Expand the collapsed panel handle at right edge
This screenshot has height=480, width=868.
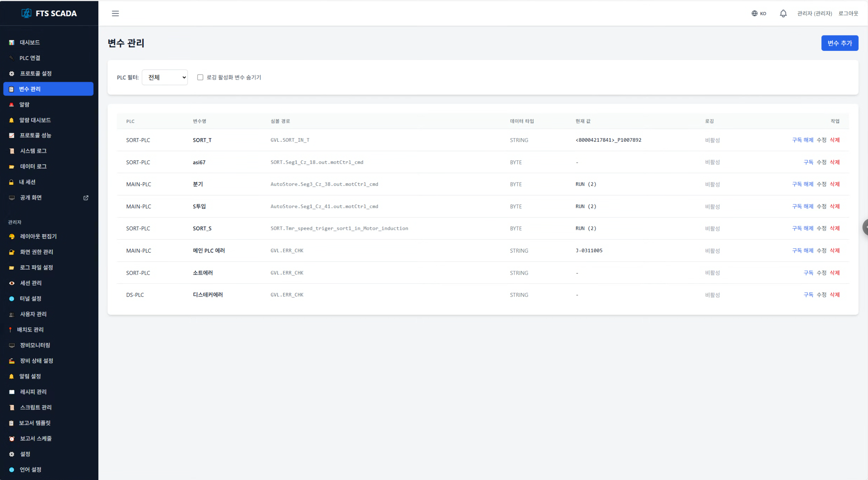point(865,227)
